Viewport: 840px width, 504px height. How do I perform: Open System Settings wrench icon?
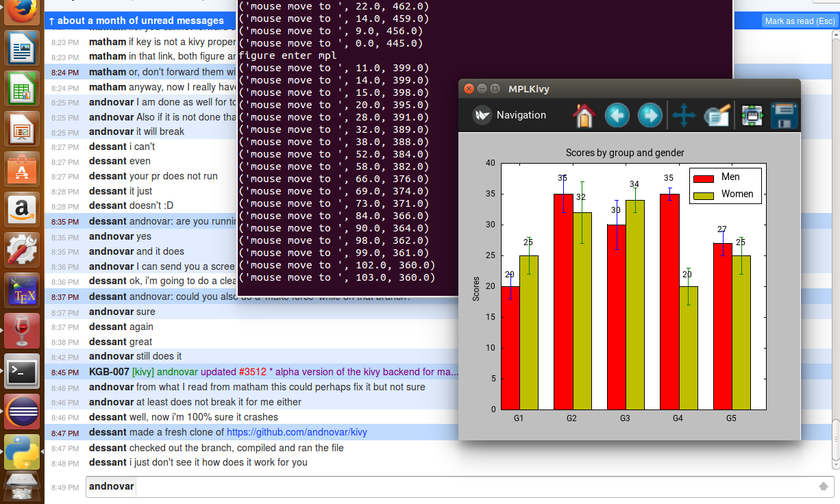coord(22,249)
